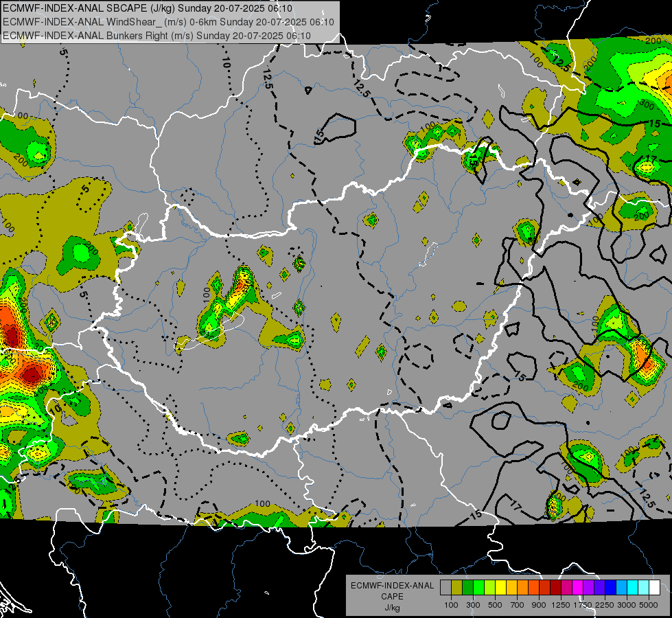Click the 900 tick label in legend
This screenshot has height=618, width=672.
pos(539,605)
